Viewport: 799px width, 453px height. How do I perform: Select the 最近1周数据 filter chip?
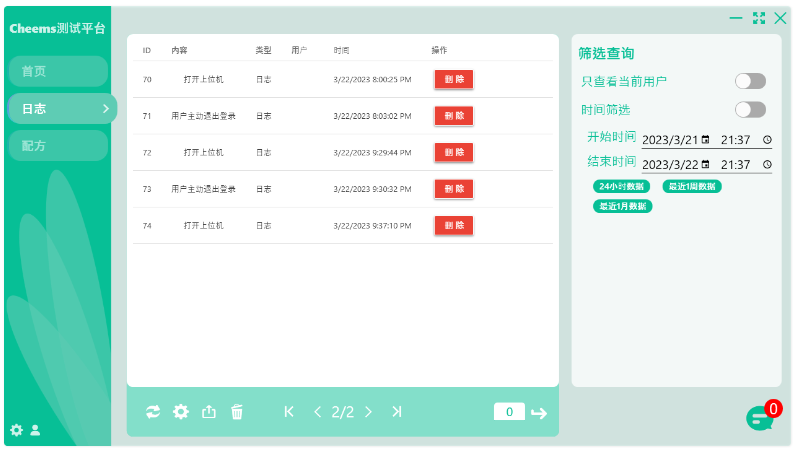(692, 186)
